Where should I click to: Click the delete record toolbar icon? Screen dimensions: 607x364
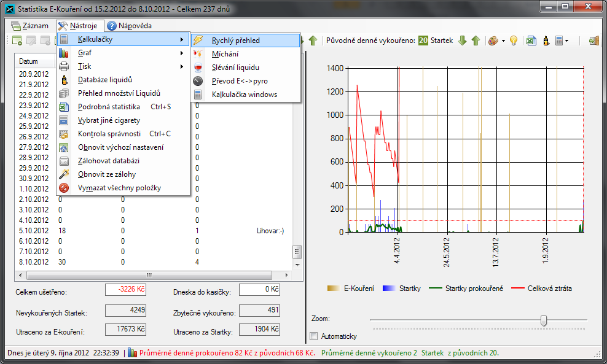point(45,41)
